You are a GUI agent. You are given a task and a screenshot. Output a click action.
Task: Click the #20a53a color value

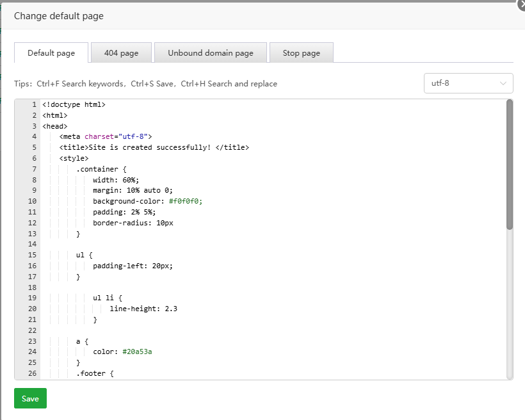point(139,351)
